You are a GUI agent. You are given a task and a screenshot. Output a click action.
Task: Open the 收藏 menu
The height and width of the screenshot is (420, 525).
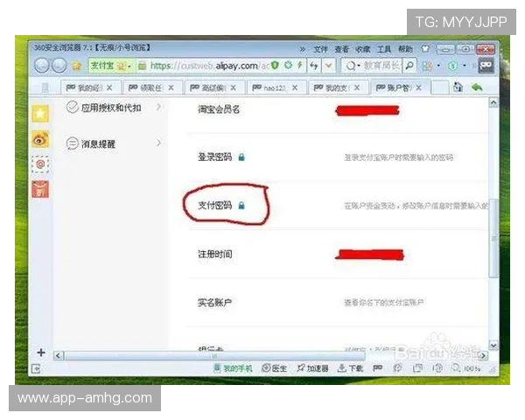(362, 50)
